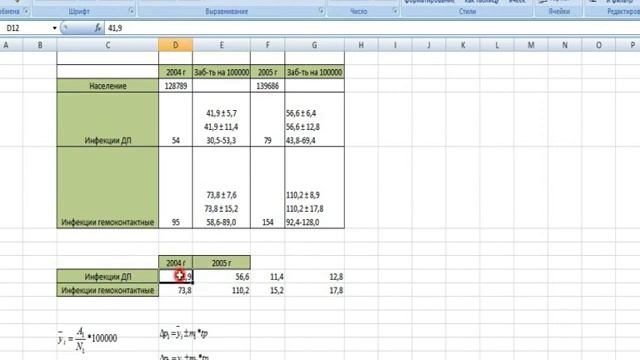
Task: Click the upper table 2004 г header cell
Action: [176, 72]
